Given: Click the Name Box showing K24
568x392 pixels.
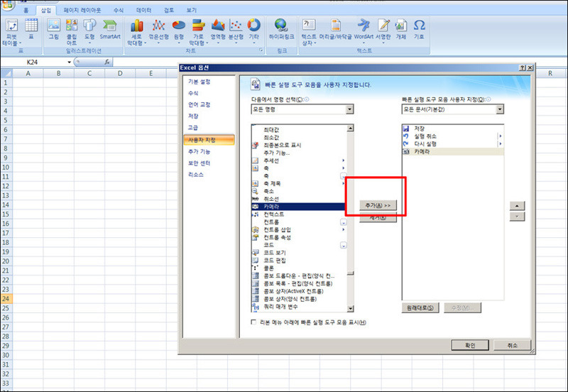Looking at the screenshot, I should (34, 62).
